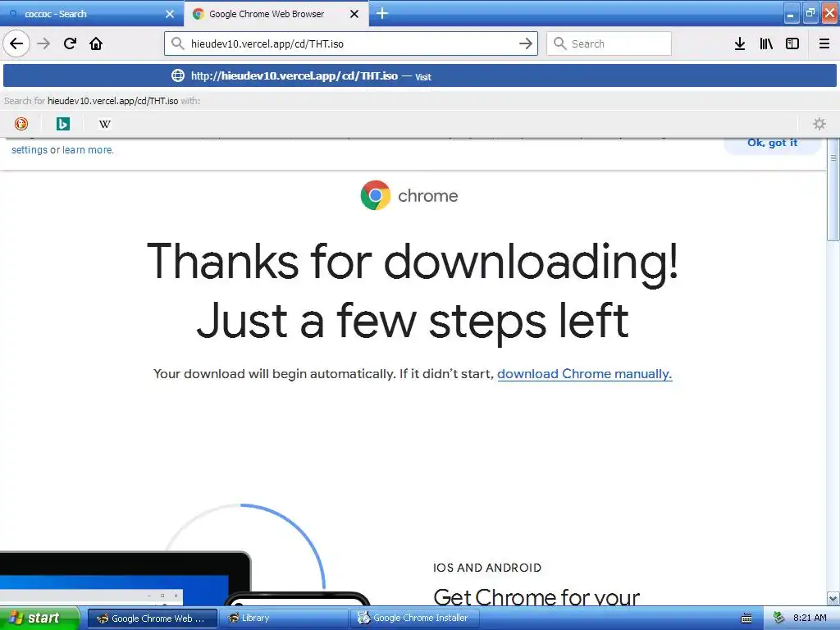The width and height of the screenshot is (840, 630).
Task: Close the coccoc - Search tab
Action: tap(170, 14)
